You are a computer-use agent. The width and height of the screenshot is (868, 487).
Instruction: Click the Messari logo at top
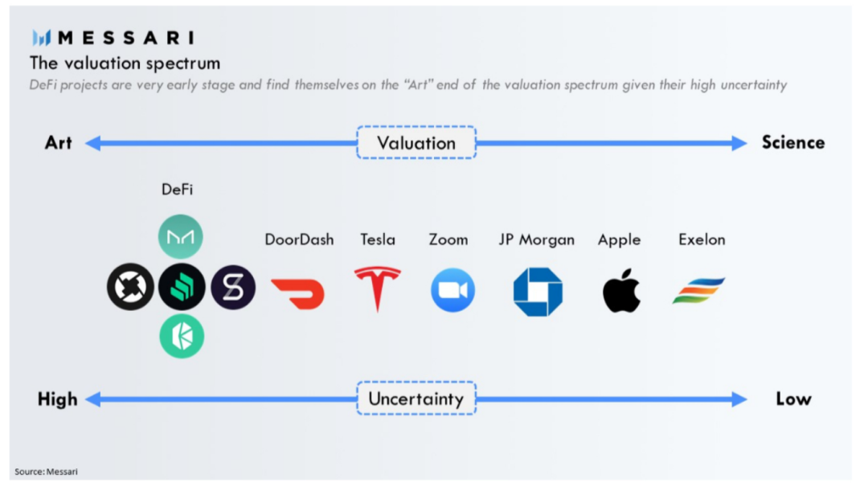113,38
